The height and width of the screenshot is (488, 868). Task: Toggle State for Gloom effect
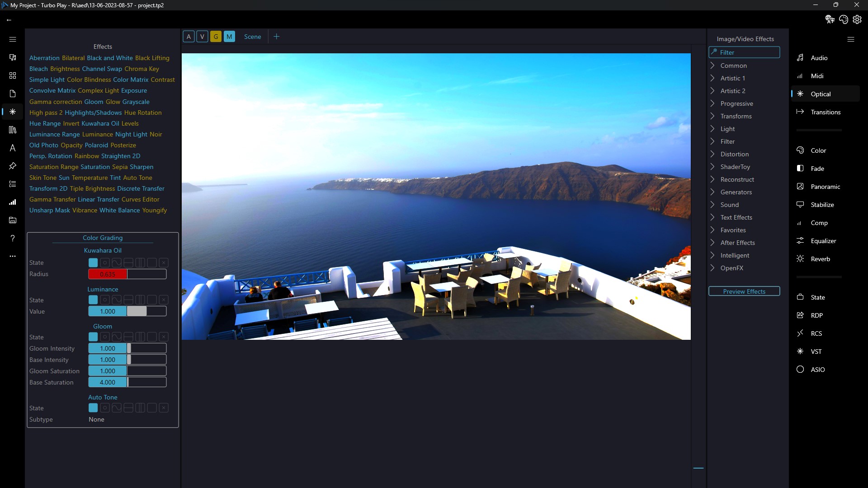tap(93, 337)
